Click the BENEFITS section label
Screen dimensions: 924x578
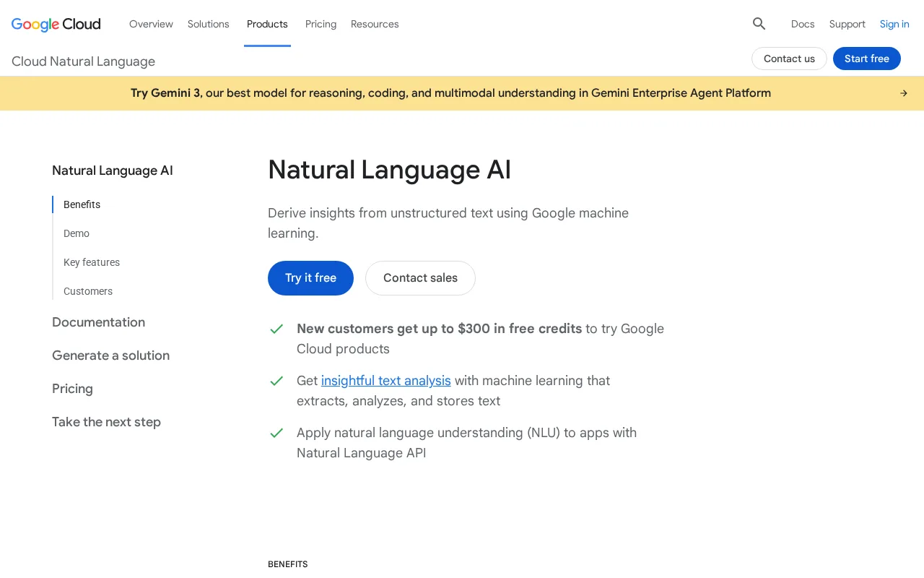point(287,564)
